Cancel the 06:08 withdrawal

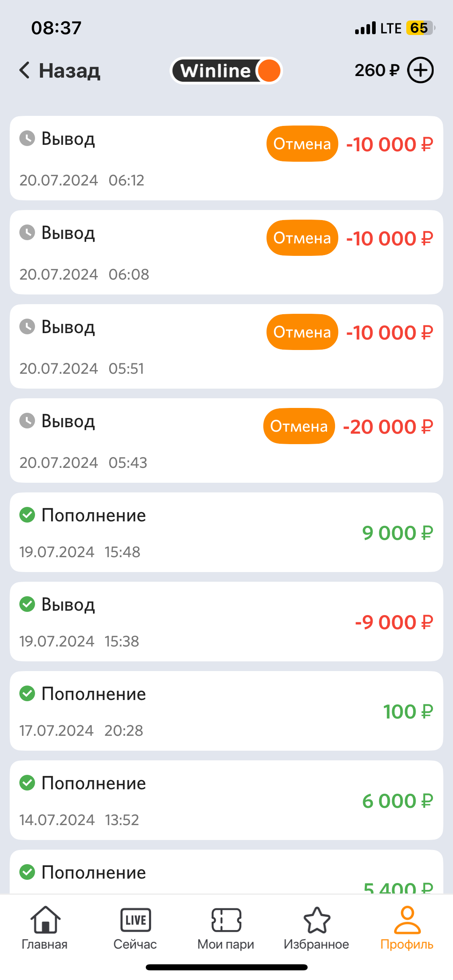tap(302, 238)
